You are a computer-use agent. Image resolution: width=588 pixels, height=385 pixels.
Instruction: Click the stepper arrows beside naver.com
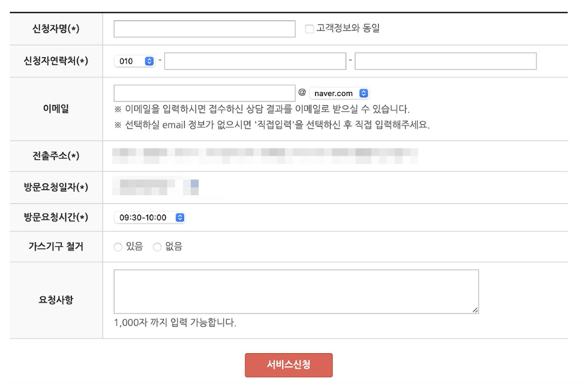pyautogui.click(x=362, y=93)
